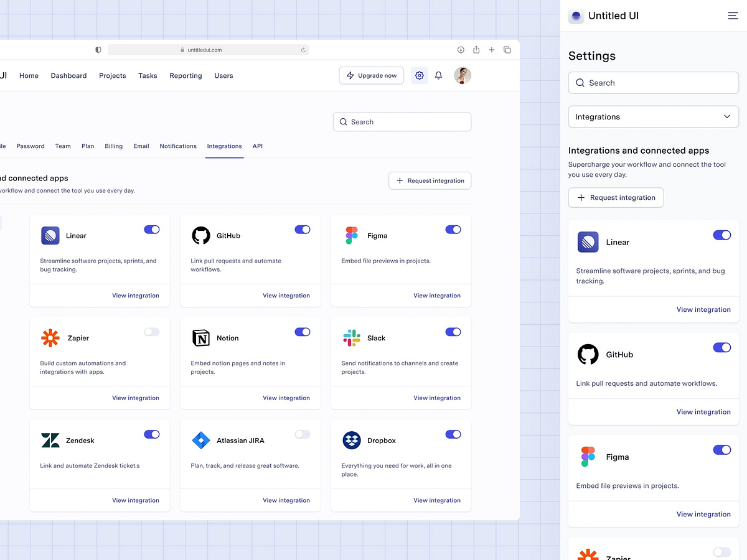747x560 pixels.
Task: Click the Linear integration icon
Action: coord(50,235)
